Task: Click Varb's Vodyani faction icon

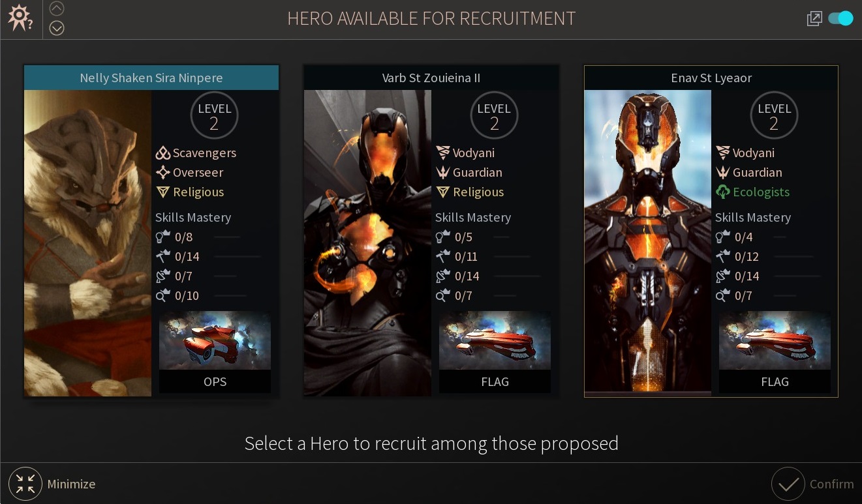Action: (x=443, y=153)
